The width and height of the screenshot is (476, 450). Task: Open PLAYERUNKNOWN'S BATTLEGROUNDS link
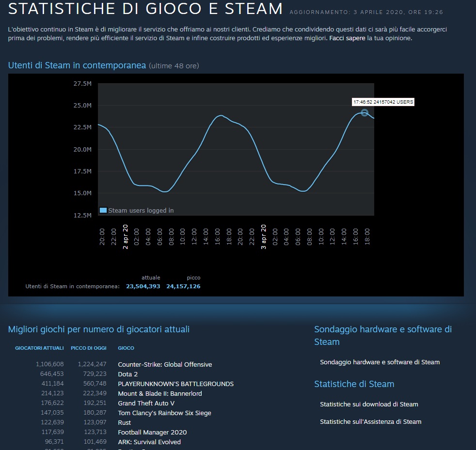[176, 384]
